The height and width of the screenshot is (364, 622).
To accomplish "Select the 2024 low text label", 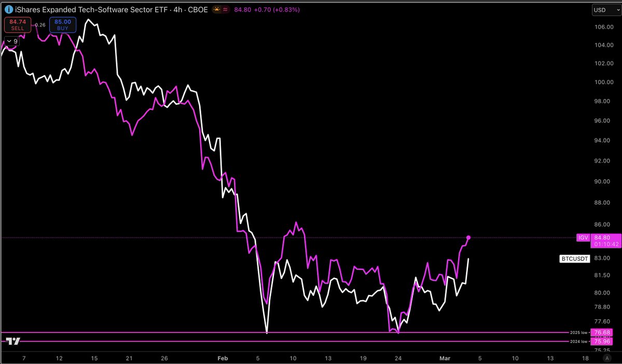I will tap(579, 341).
